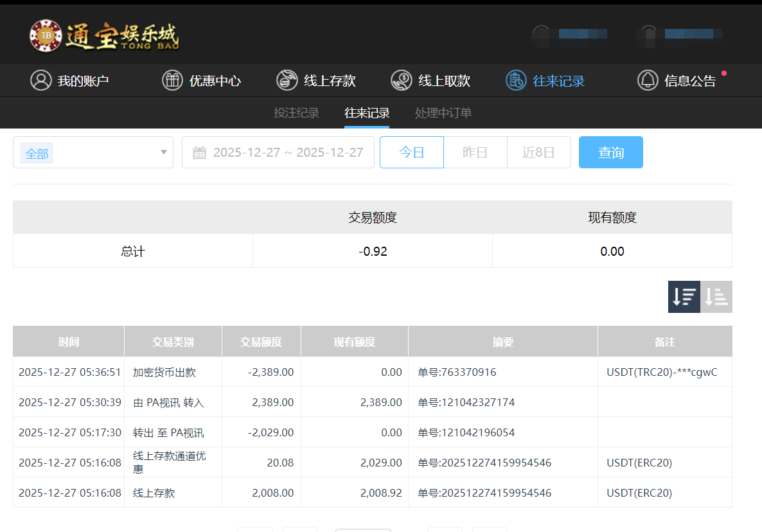Switch to the 处理中订单 tab
762x532 pixels.
point(443,112)
